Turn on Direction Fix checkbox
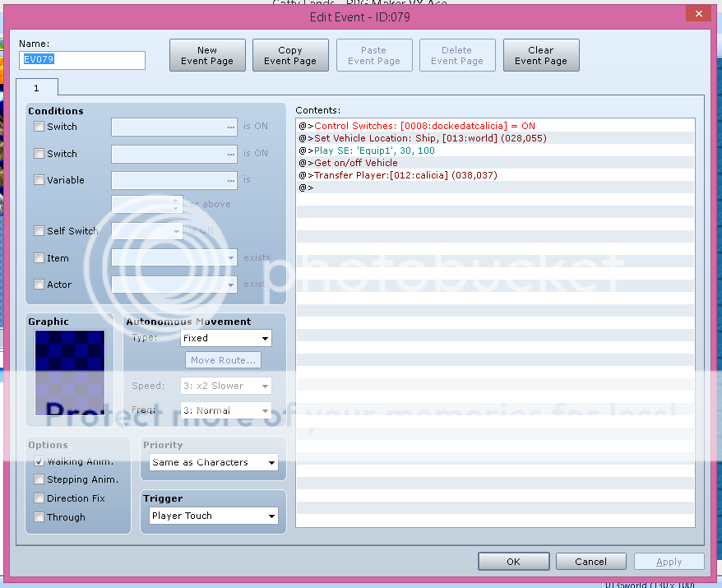 (39, 498)
